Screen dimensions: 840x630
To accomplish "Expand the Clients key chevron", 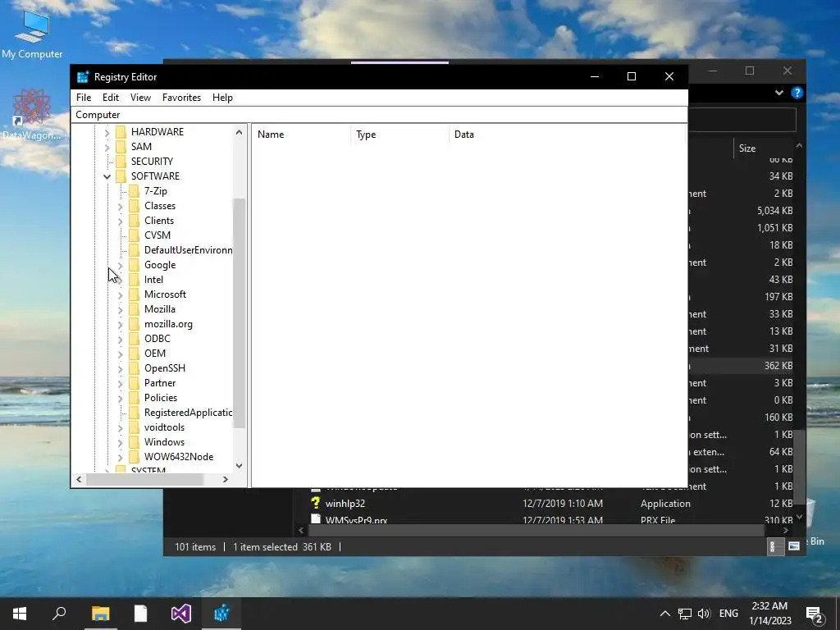I will [120, 221].
